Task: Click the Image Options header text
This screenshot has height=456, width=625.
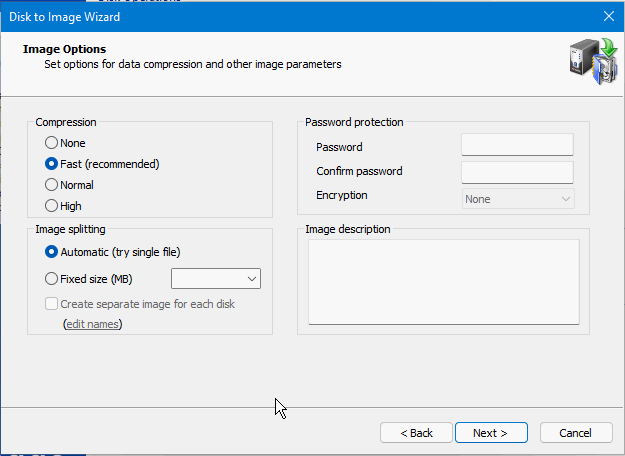Action: [64, 49]
